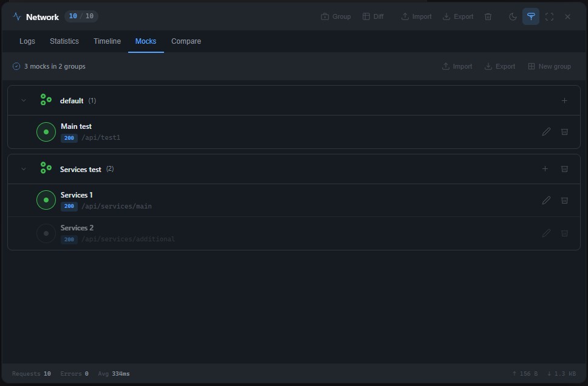This screenshot has height=386, width=588.
Task: Click the New group button
Action: click(x=549, y=66)
